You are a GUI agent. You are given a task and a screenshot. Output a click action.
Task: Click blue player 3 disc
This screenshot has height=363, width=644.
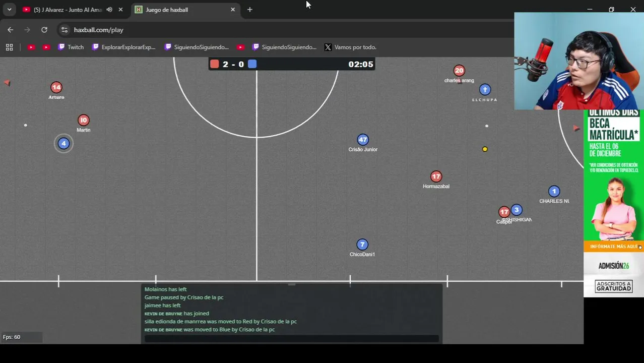[517, 210]
